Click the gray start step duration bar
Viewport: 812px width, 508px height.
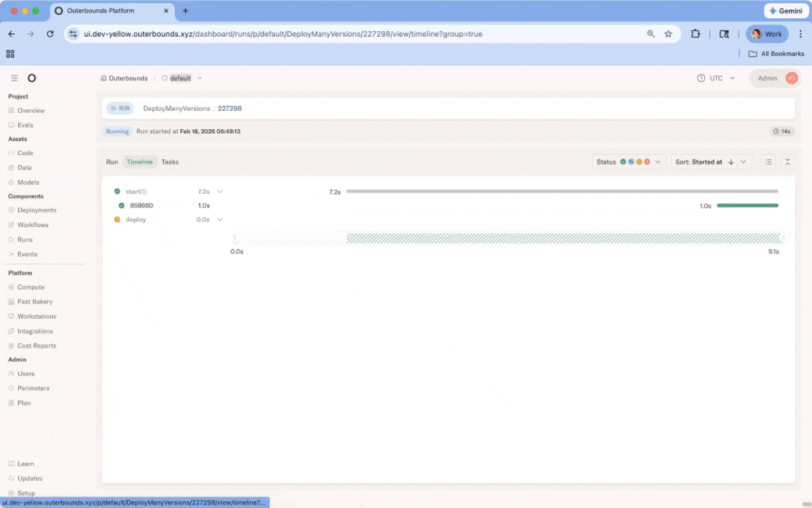pos(562,191)
